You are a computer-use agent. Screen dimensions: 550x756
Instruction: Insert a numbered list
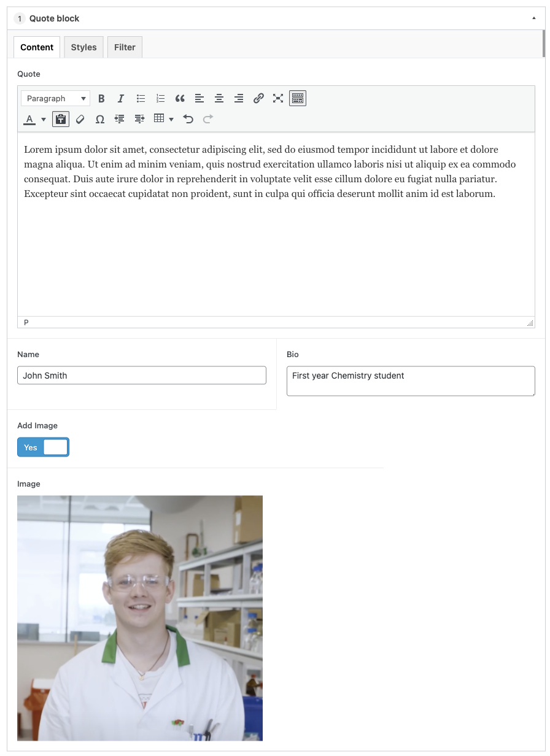[x=160, y=98]
